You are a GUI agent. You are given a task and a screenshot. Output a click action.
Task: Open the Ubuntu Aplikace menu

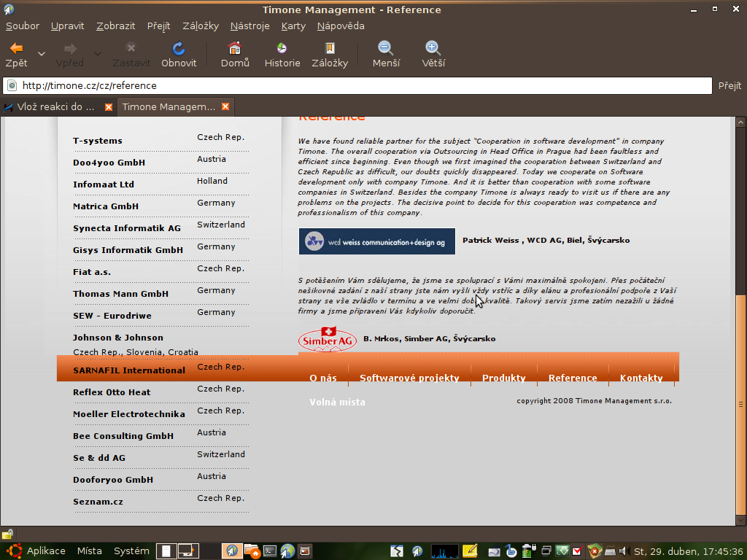click(36, 551)
